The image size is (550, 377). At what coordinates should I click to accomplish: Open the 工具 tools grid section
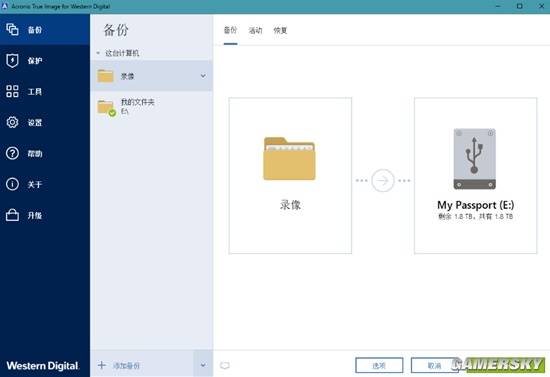(x=45, y=92)
